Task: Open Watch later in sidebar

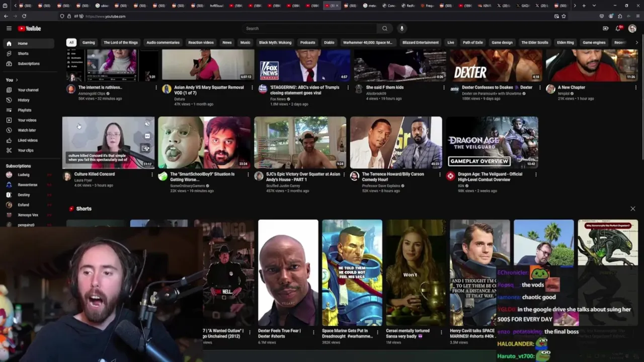Action: click(29, 130)
